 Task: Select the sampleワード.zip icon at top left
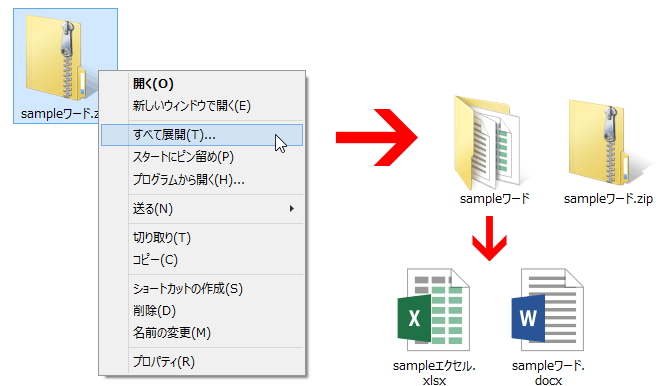56,57
